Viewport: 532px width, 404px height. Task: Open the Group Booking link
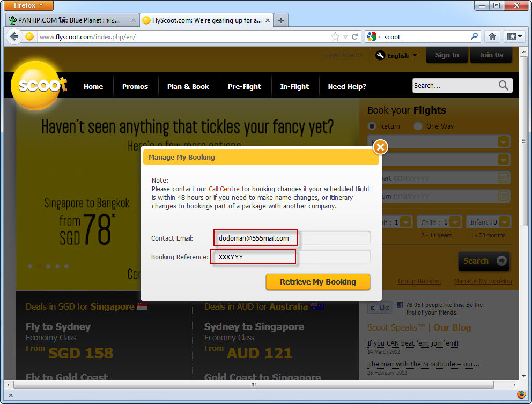point(419,281)
